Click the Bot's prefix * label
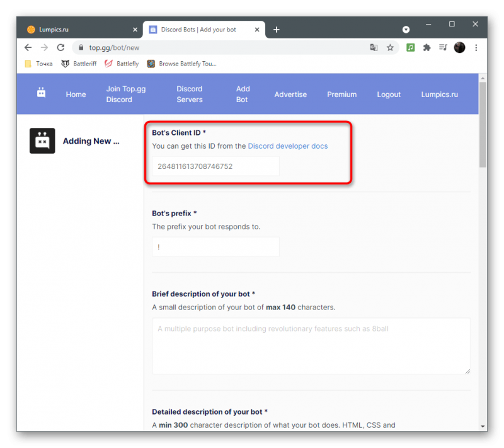Viewport: 504px width, 448px height. pos(175,213)
